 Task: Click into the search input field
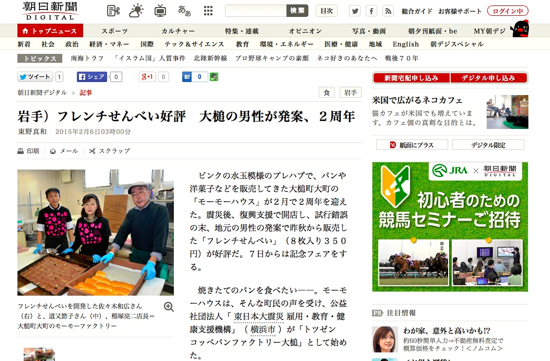point(256,11)
